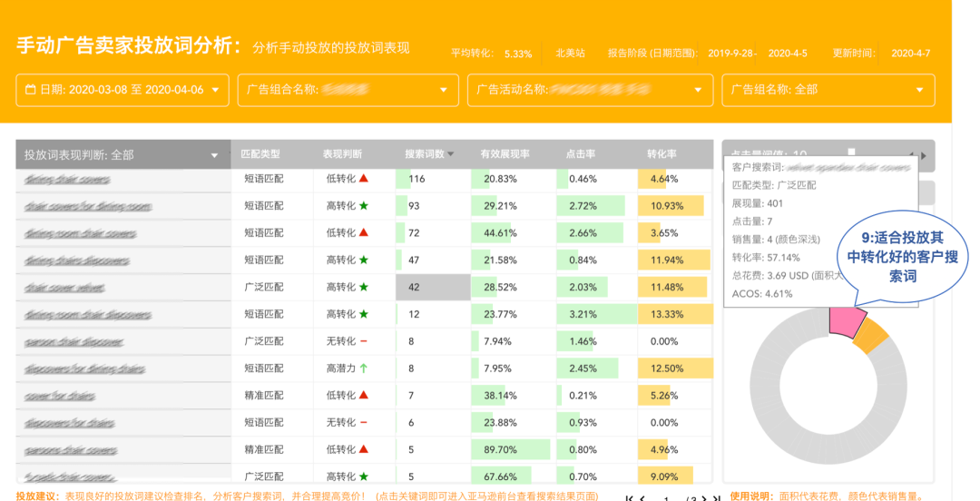Step the 点击量阈值 slider right with the arrow

[x=924, y=155]
